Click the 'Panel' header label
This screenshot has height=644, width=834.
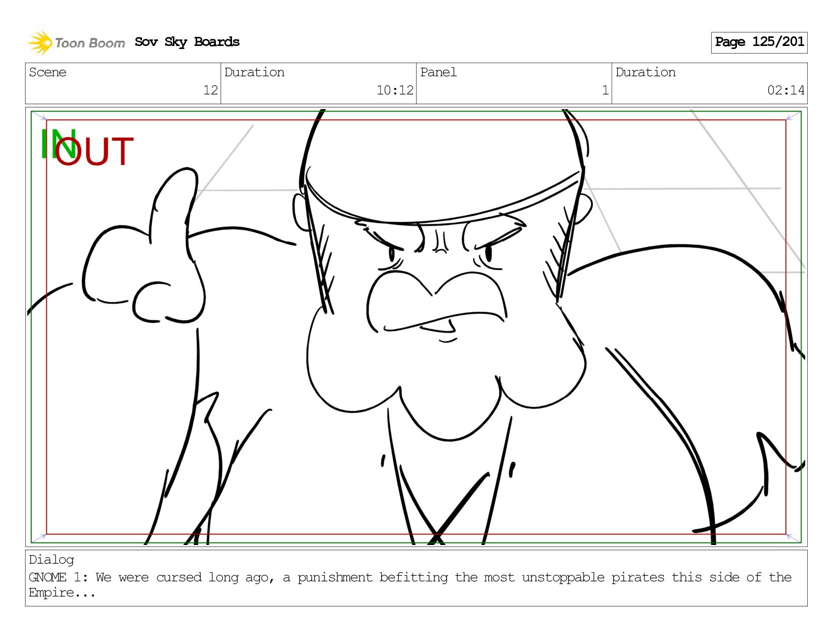[438, 72]
